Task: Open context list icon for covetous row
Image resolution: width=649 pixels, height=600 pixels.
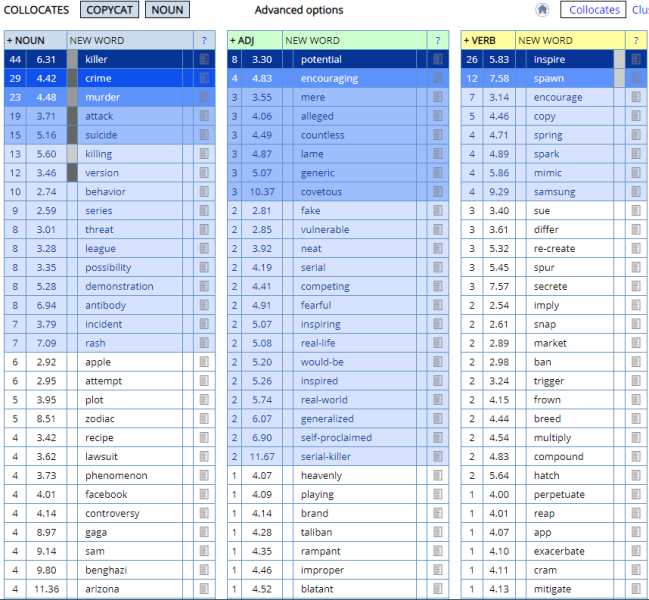Action: click(437, 192)
